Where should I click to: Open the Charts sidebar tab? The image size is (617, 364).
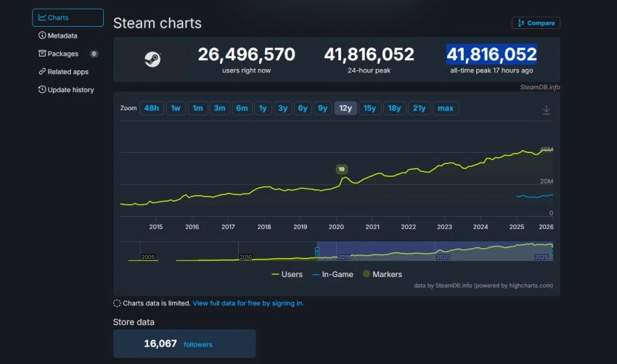click(x=68, y=17)
